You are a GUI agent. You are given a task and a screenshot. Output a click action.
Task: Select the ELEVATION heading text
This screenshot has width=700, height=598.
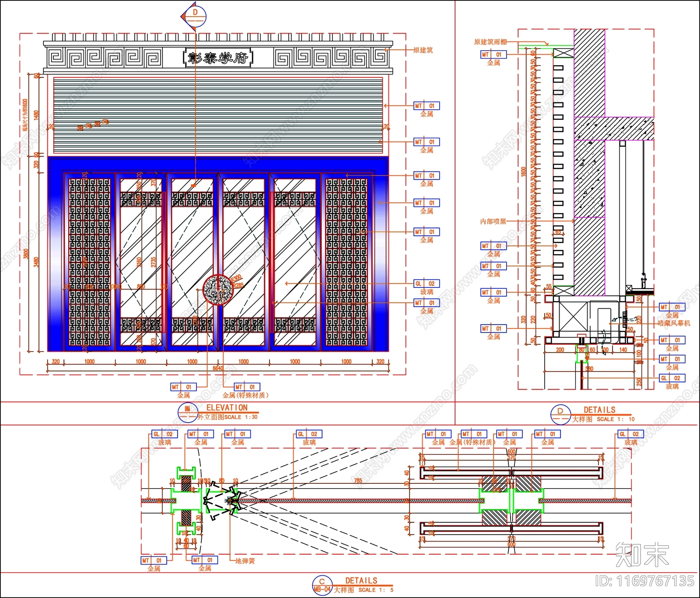point(227,408)
